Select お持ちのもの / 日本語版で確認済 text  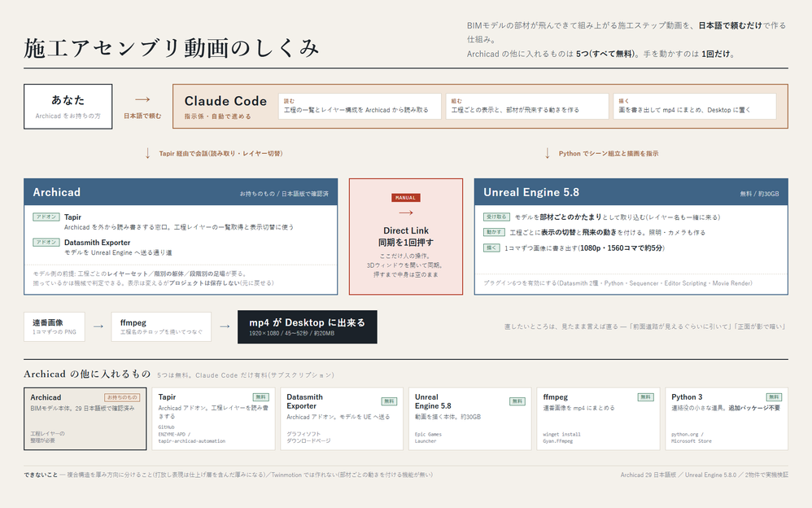click(284, 194)
